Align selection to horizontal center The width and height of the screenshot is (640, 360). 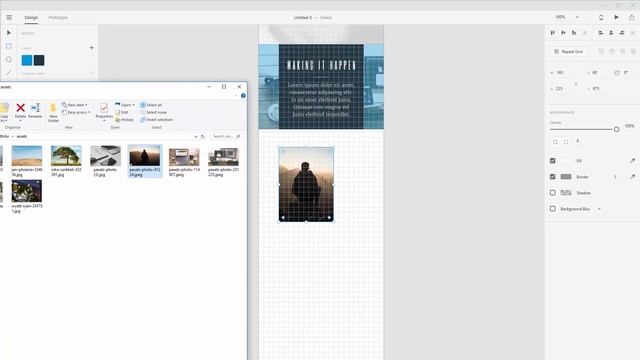(x=611, y=33)
